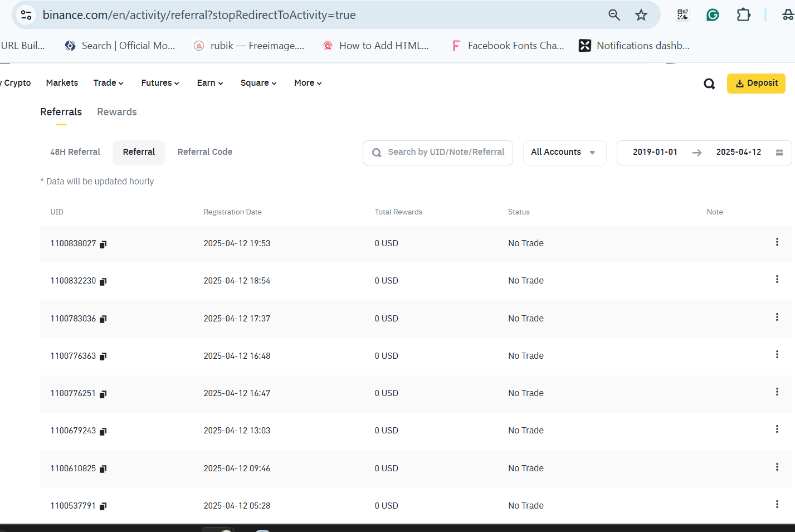This screenshot has height=532, width=795.
Task: Copy UID 1100776251 with copy icon
Action: [103, 394]
